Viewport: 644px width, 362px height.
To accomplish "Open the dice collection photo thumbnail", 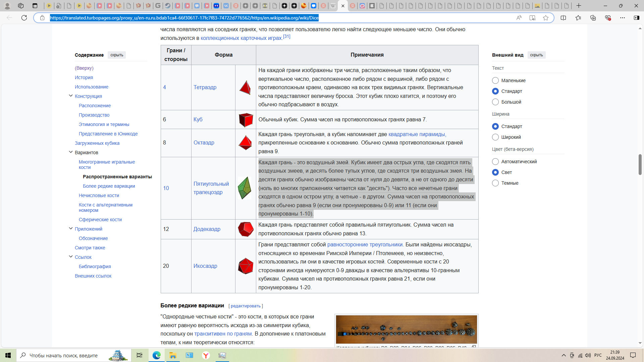I will tap(406, 329).
